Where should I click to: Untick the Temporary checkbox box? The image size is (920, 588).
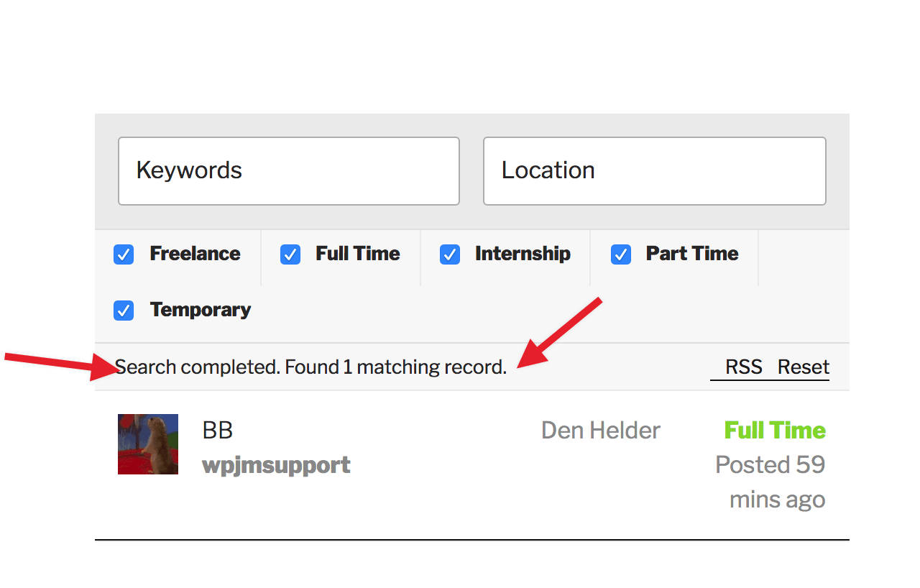[124, 311]
